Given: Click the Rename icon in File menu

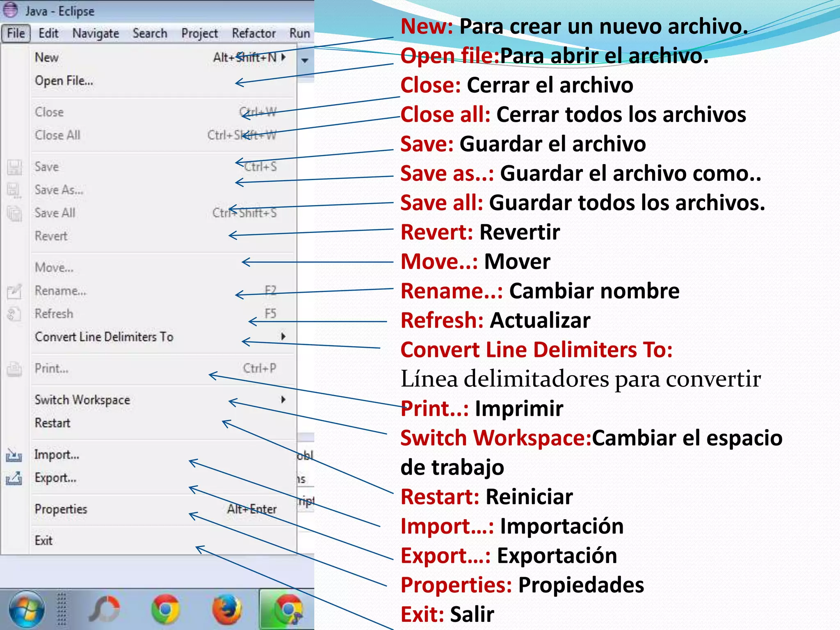Looking at the screenshot, I should click(x=14, y=291).
